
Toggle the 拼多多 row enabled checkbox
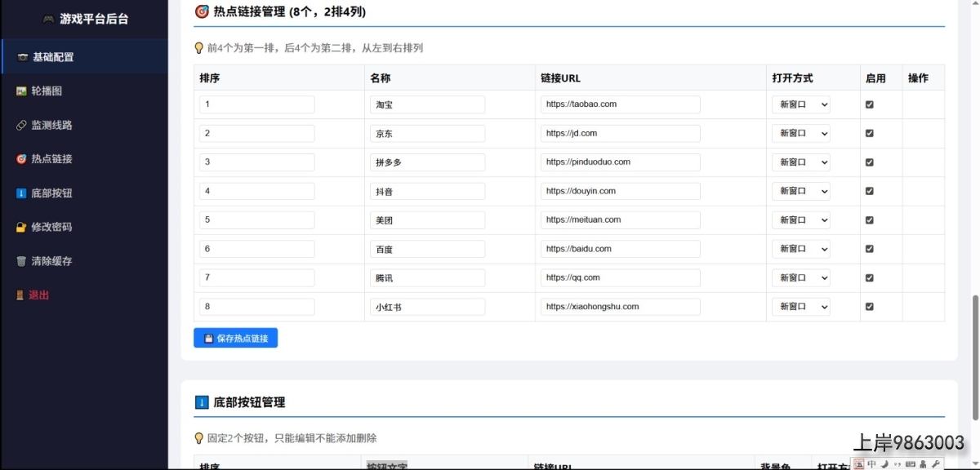(869, 162)
